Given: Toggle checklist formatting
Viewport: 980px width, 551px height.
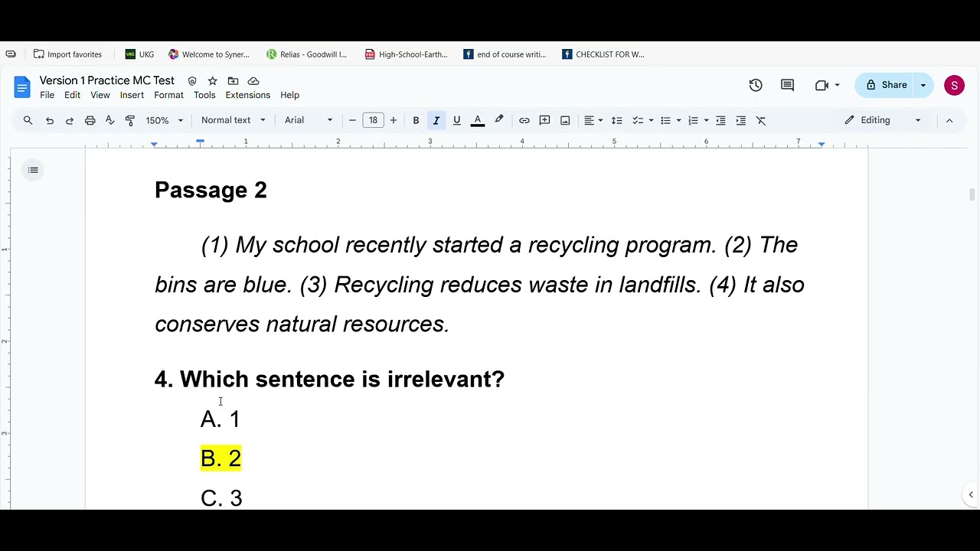Looking at the screenshot, I should pos(637,120).
